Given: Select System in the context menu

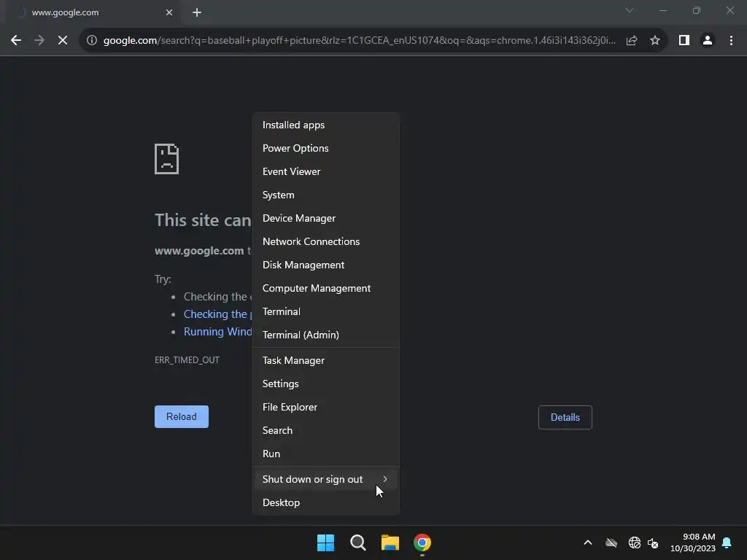Looking at the screenshot, I should tap(326, 195).
